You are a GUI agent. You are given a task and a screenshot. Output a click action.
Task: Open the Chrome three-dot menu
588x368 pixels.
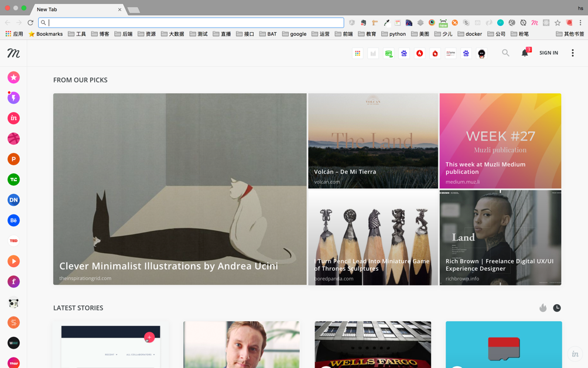click(580, 23)
